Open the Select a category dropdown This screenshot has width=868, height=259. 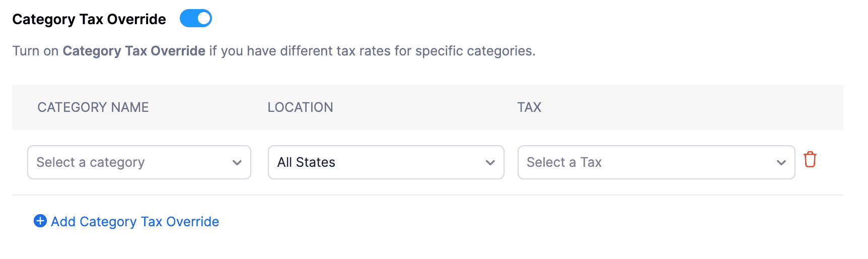pos(139,162)
